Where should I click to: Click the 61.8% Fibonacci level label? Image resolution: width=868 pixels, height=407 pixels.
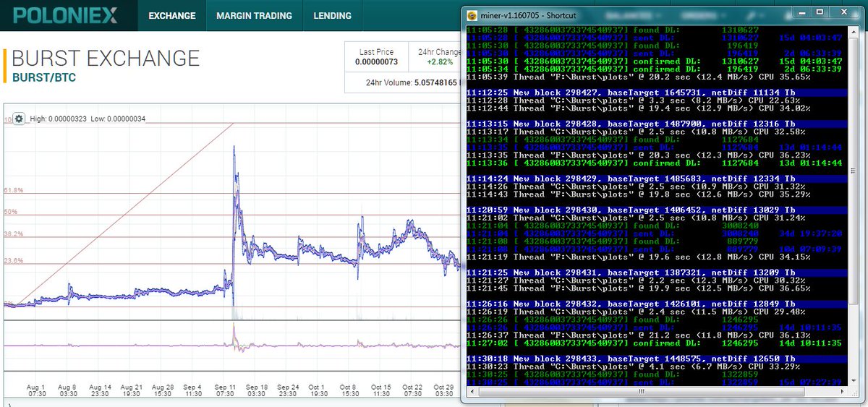12,190
